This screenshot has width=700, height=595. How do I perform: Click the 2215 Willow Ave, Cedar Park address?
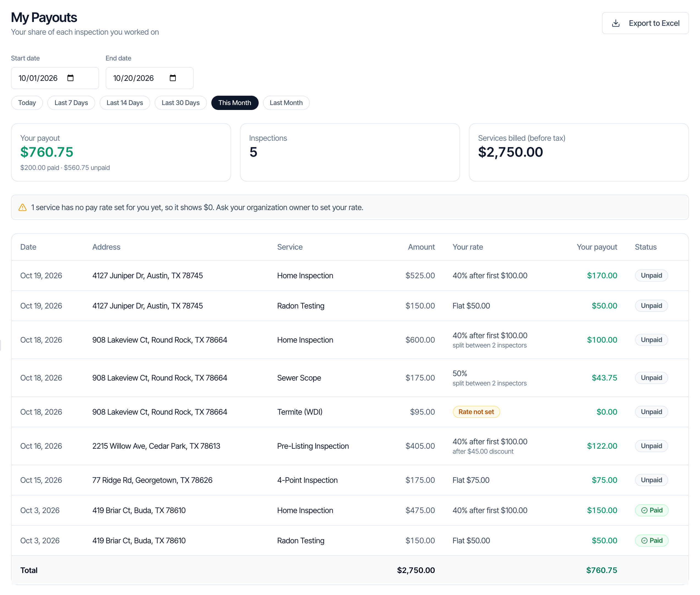pos(156,446)
